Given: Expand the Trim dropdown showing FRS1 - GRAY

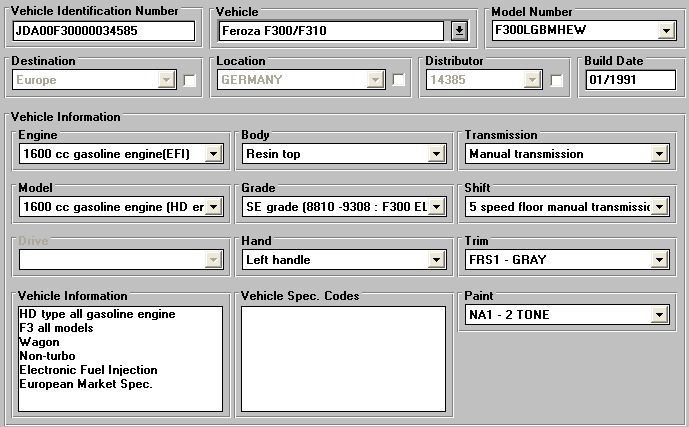Looking at the screenshot, I should 659,260.
